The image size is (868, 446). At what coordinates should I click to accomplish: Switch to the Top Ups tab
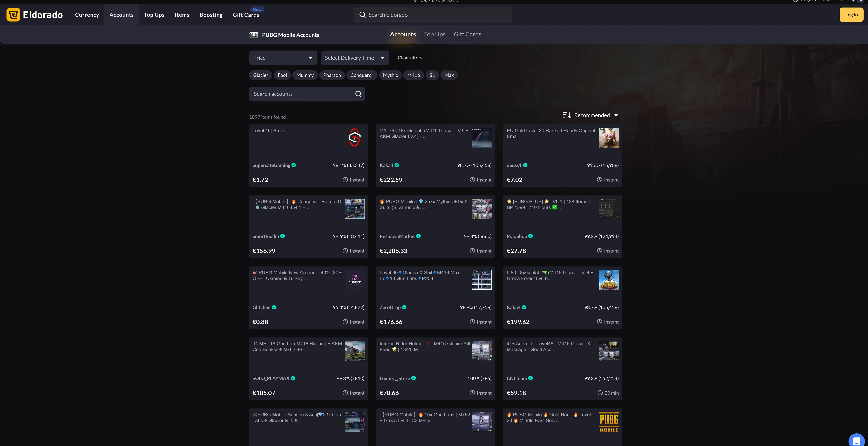[434, 34]
